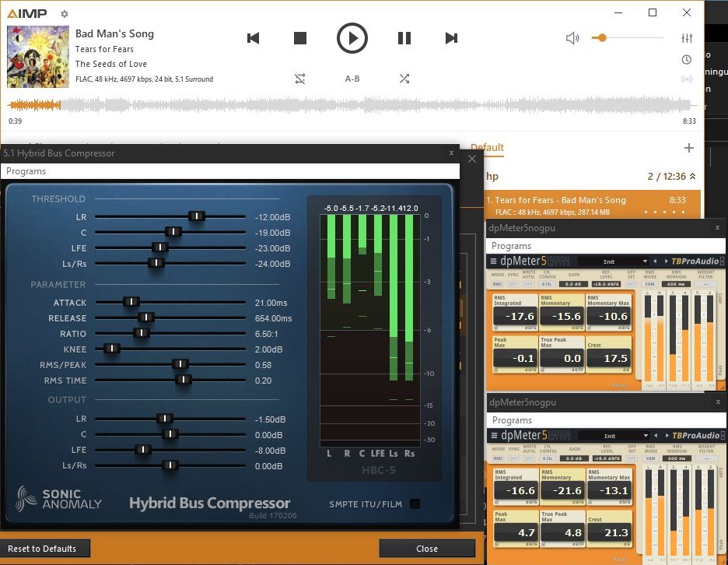Image resolution: width=728 pixels, height=565 pixels.
Task: Open AIMP settings gear menu
Action: (65, 14)
